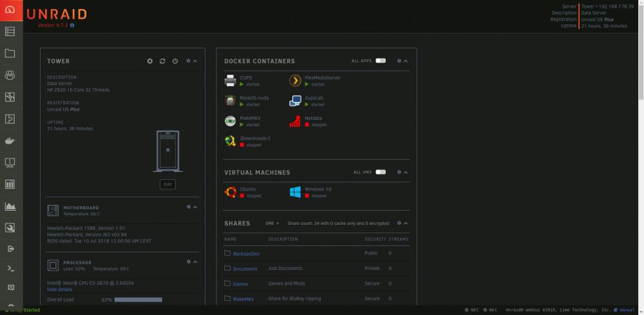The width and height of the screenshot is (644, 315).
Task: Open Virtual Machines panel gear settings
Action: point(399,172)
